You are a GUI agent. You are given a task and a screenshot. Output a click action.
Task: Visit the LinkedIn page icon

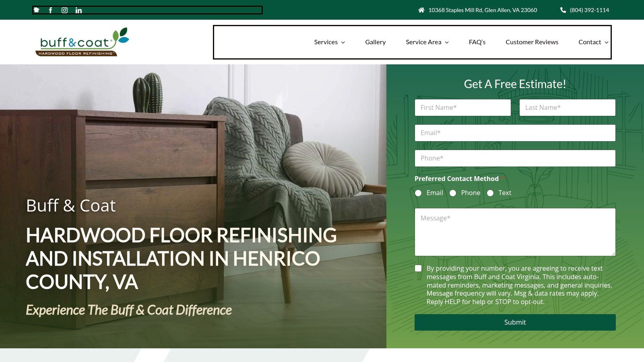[x=78, y=10]
